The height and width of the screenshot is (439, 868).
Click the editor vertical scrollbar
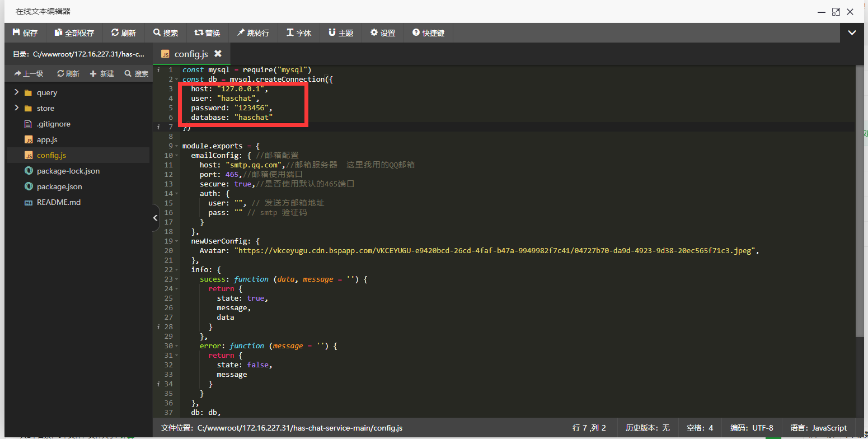[x=860, y=202]
